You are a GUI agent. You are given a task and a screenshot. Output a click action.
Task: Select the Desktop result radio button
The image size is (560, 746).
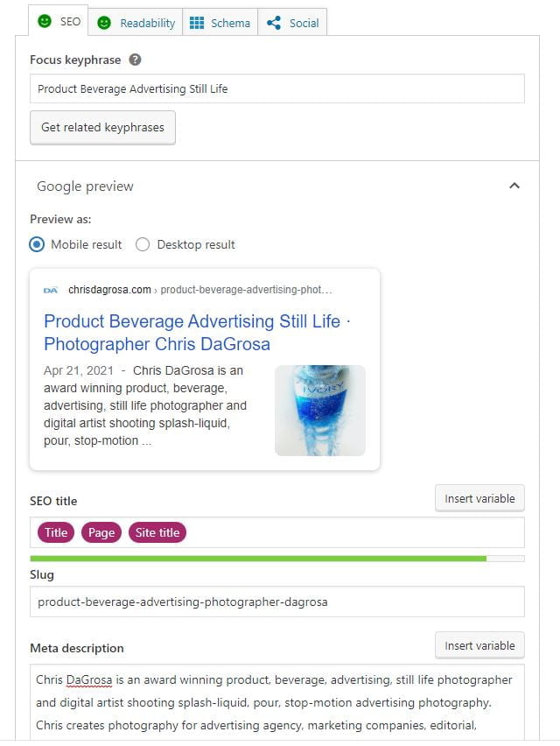143,244
